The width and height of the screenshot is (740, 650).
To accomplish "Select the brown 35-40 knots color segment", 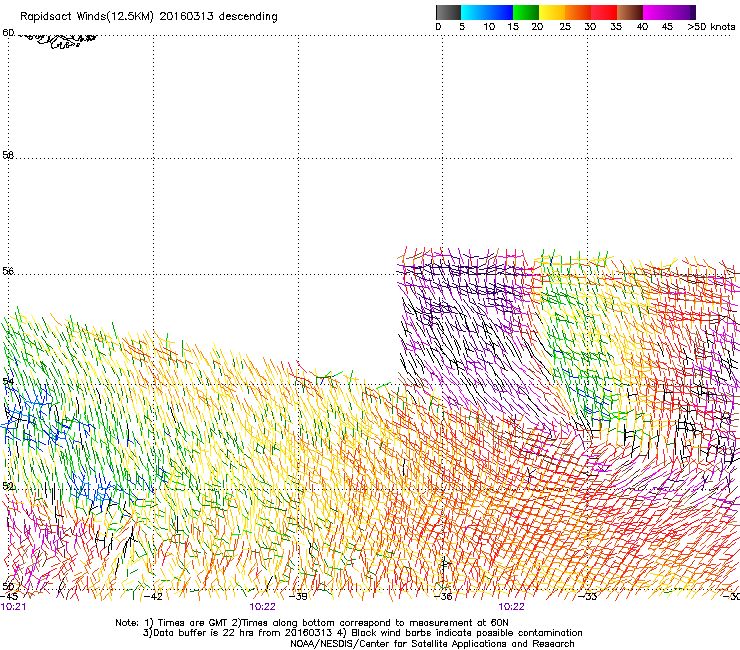I will point(630,12).
